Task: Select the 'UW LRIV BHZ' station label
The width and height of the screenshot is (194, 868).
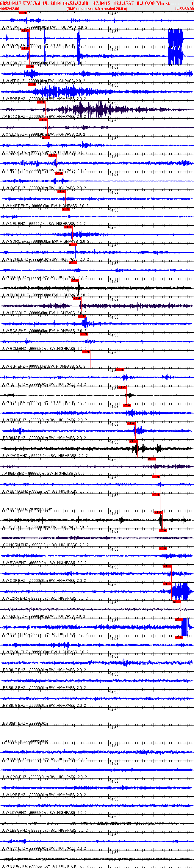Action: (15, 313)
